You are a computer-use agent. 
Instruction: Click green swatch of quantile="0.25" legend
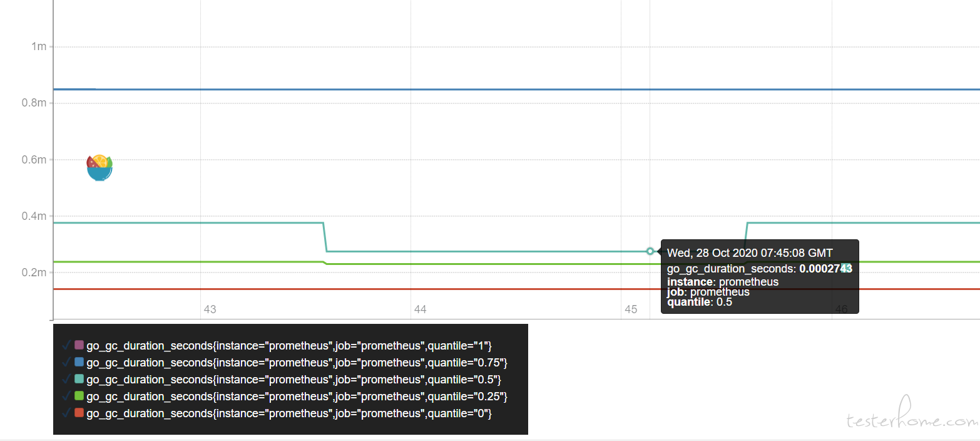79,396
